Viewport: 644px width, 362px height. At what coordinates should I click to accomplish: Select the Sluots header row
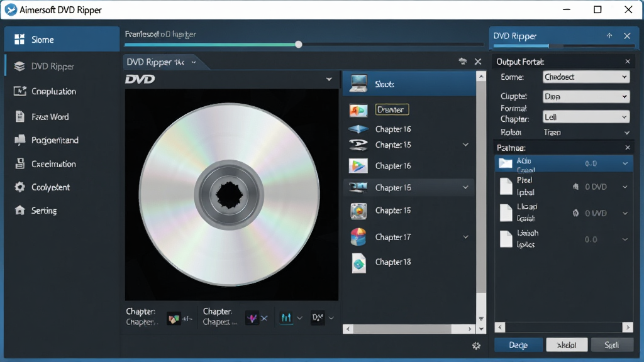click(x=409, y=84)
